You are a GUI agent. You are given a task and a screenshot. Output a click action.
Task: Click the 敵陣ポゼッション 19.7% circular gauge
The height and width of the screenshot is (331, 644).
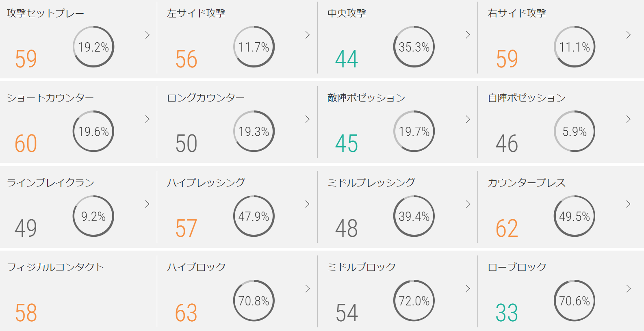click(414, 131)
